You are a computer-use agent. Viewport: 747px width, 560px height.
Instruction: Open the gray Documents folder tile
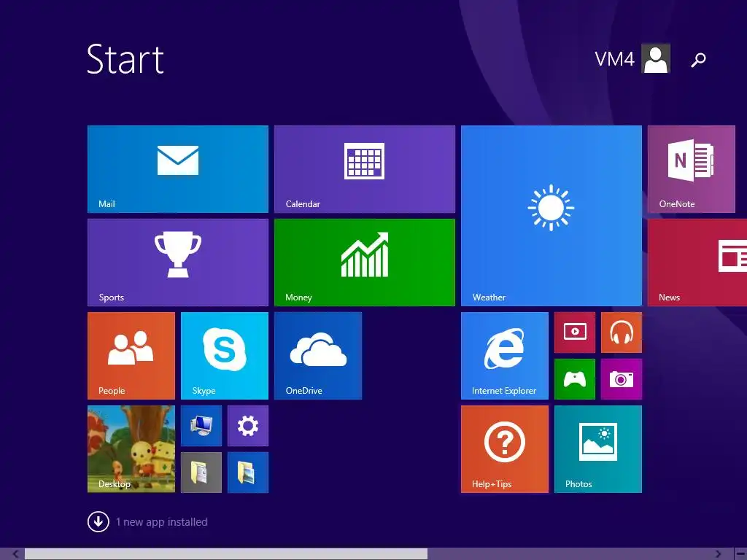tap(201, 472)
